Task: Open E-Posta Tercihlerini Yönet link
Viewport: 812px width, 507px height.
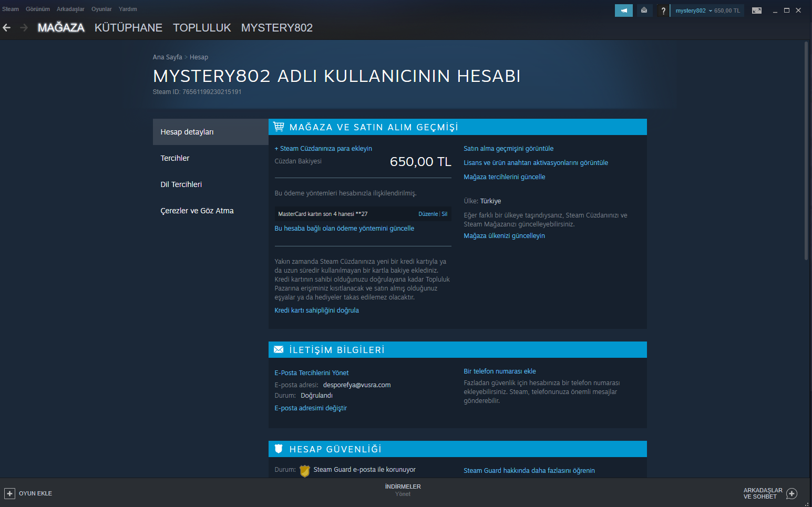Action: tap(312, 373)
